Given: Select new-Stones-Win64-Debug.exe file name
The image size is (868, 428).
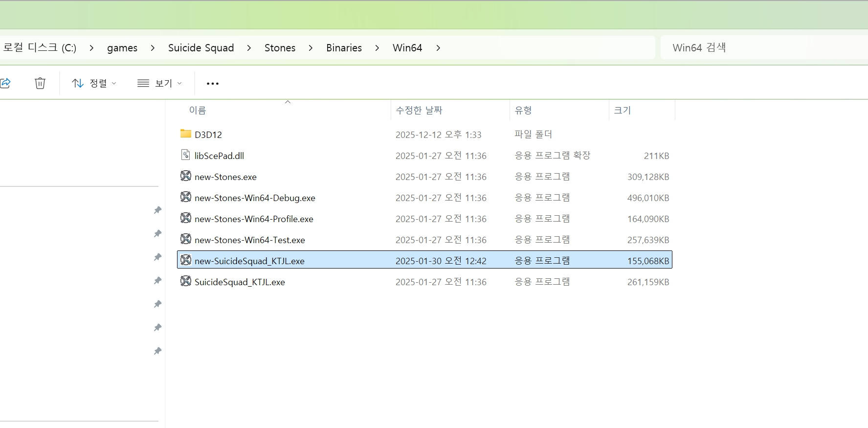Looking at the screenshot, I should click(255, 198).
